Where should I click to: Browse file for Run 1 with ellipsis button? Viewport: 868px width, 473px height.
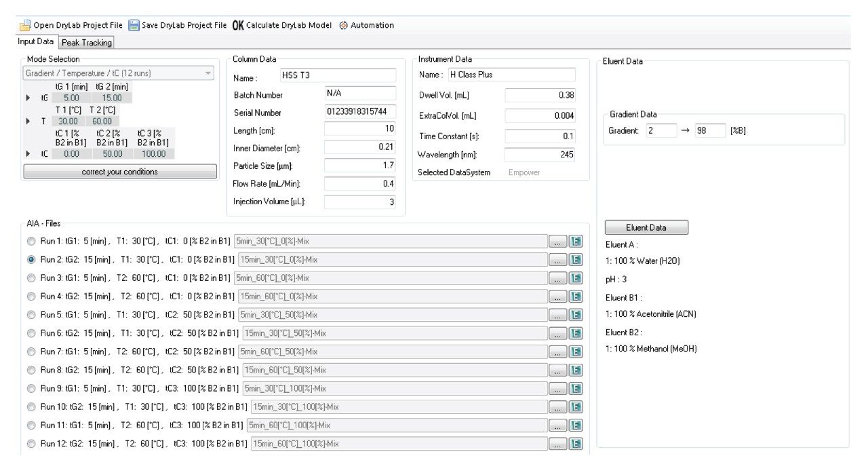pyautogui.click(x=557, y=241)
